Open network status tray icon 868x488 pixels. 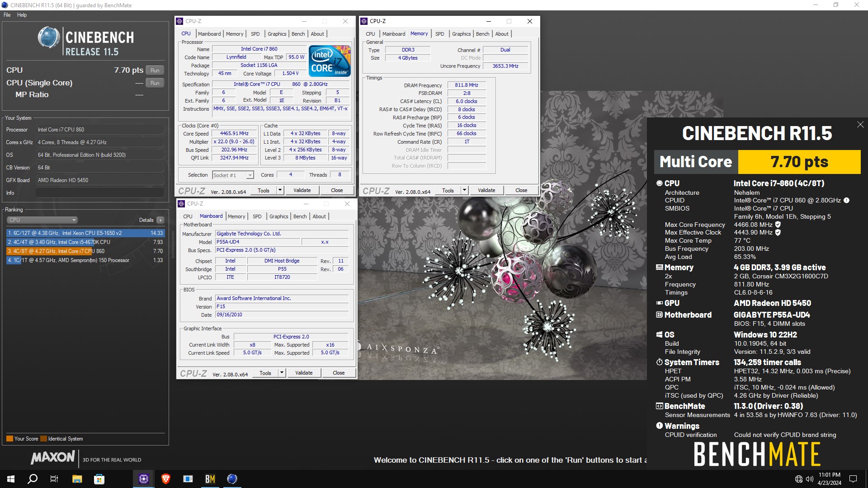[x=799, y=479]
